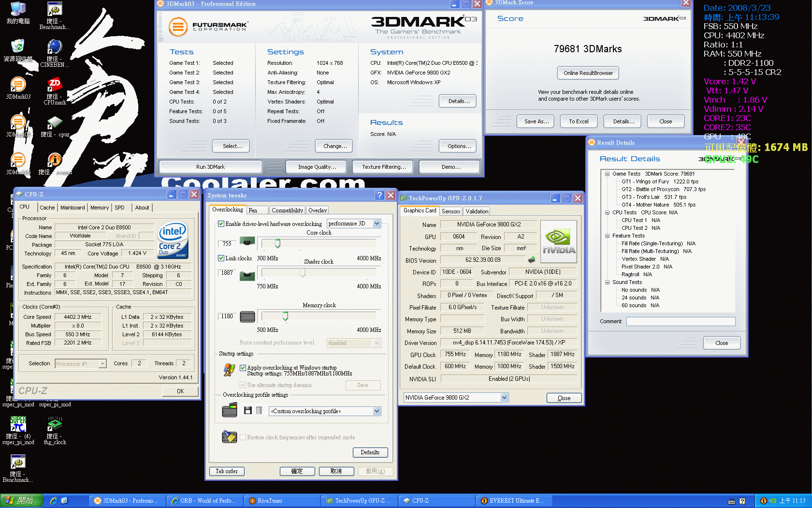The width and height of the screenshot is (812, 508).
Task: Open the CINEBENCH desktop shortcut icon
Action: 54,47
